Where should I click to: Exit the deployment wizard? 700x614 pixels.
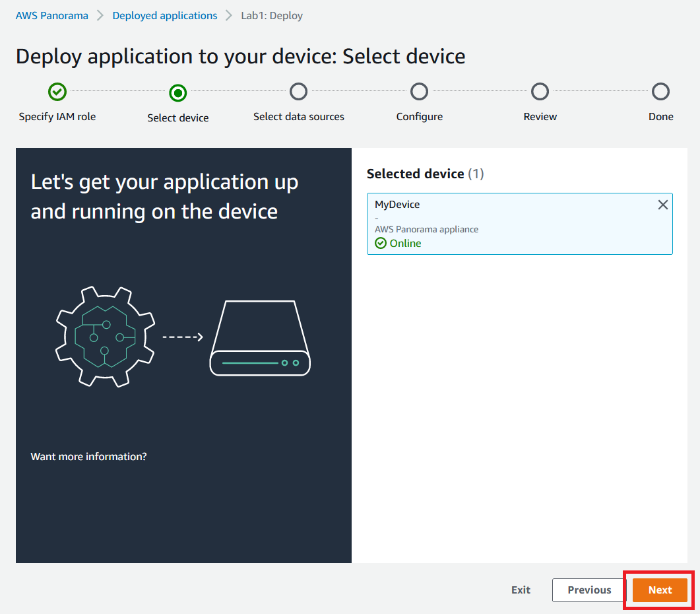tap(521, 590)
